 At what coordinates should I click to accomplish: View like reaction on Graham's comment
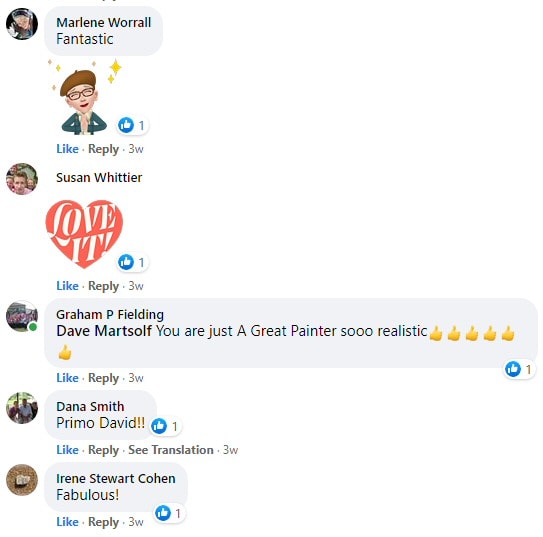click(518, 369)
